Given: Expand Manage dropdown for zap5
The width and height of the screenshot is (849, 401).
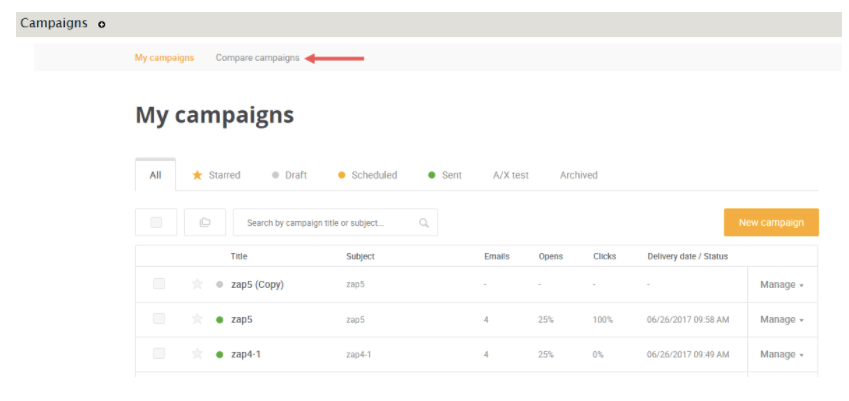Looking at the screenshot, I should (x=782, y=320).
